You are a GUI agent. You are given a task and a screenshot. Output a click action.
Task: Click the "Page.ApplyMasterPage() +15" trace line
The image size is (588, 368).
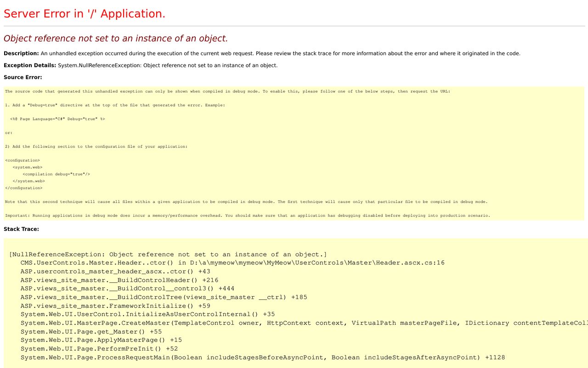click(x=102, y=340)
